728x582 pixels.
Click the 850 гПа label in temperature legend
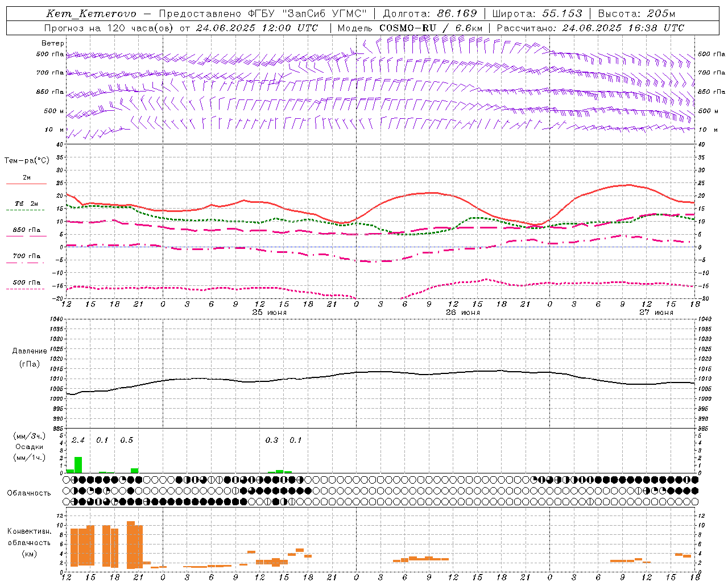point(26,230)
